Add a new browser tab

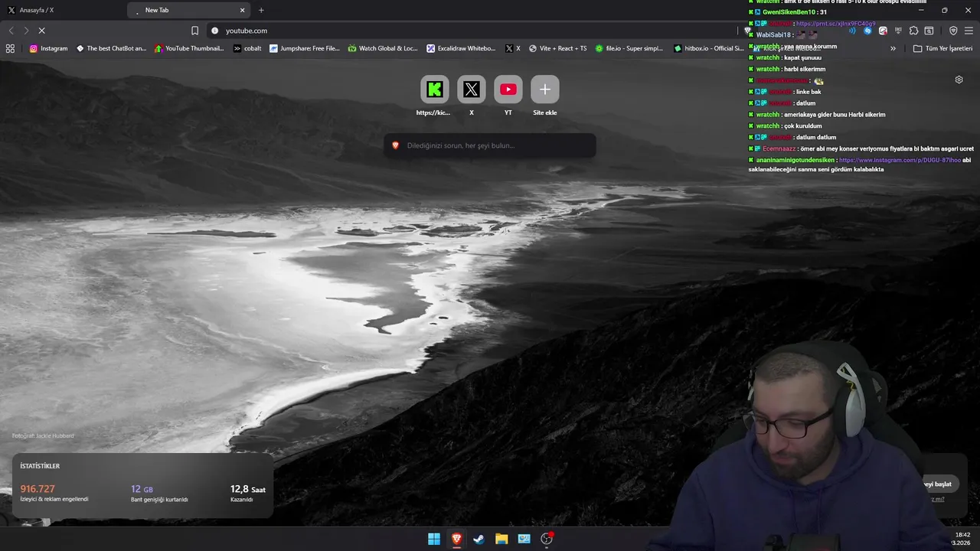(x=261, y=10)
